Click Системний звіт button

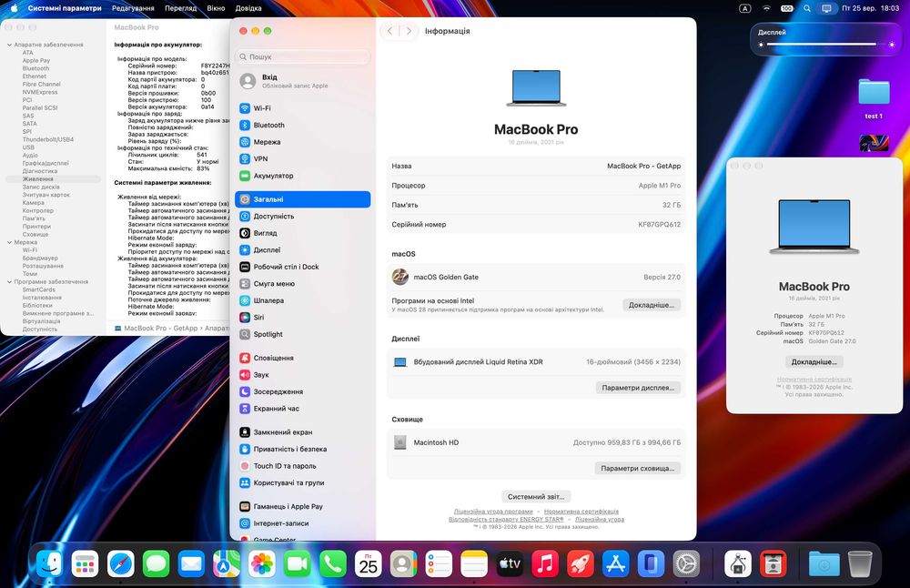[x=536, y=497]
